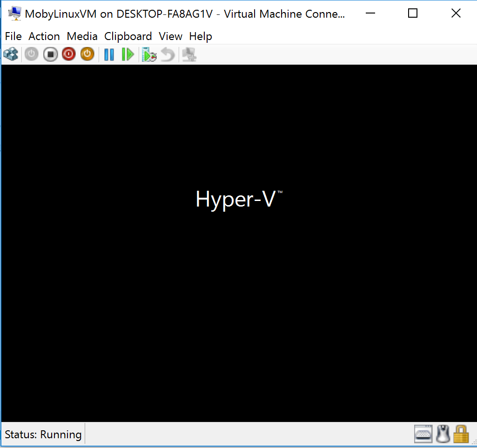Shut down the VM with the red power icon

tap(68, 54)
